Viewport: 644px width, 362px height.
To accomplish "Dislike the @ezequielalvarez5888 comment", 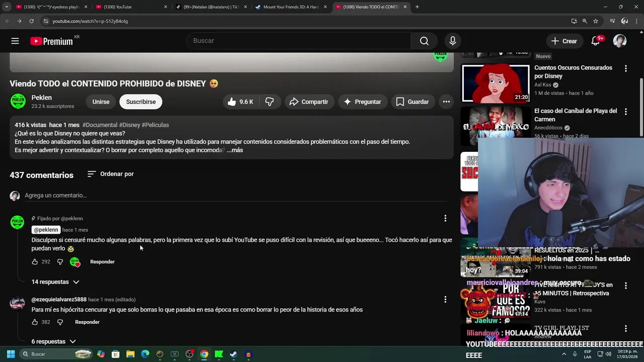I will point(60,322).
